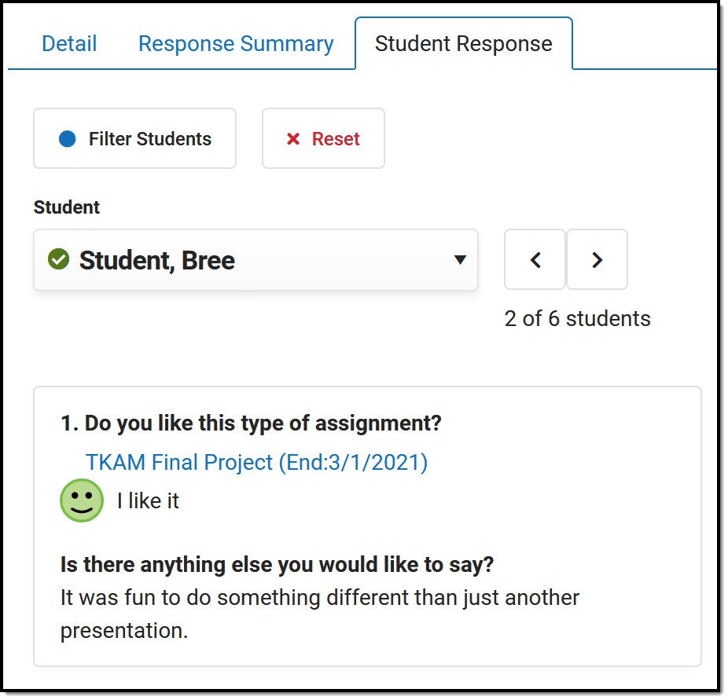The height and width of the screenshot is (700, 728).
Task: Click the red X Reset icon
Action: tap(293, 139)
